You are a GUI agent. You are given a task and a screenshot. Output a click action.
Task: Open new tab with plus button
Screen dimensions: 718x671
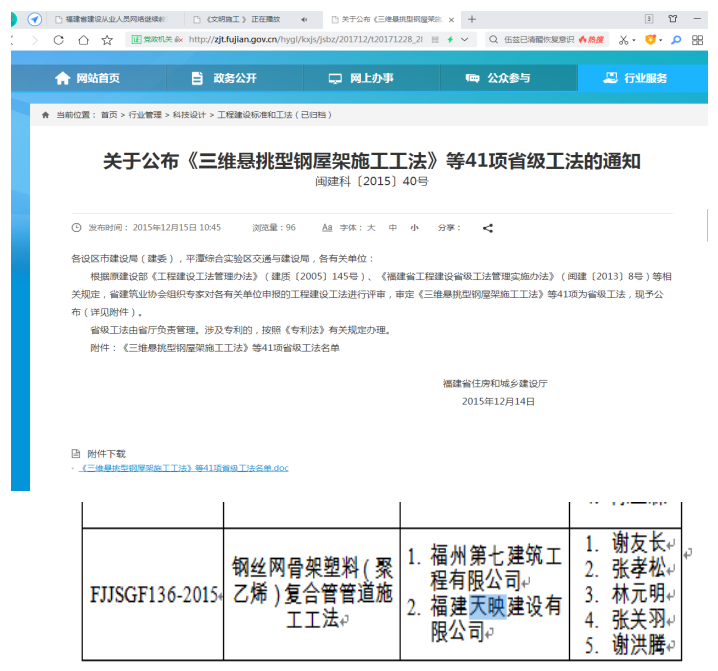coord(472,19)
